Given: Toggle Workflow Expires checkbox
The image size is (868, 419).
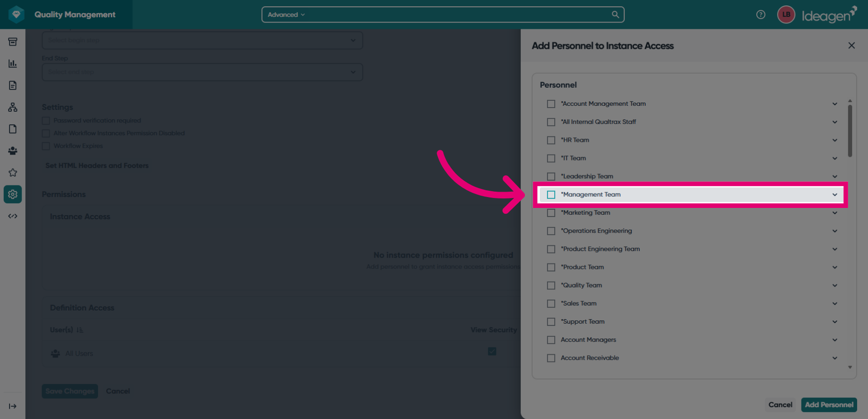Looking at the screenshot, I should click(x=46, y=146).
